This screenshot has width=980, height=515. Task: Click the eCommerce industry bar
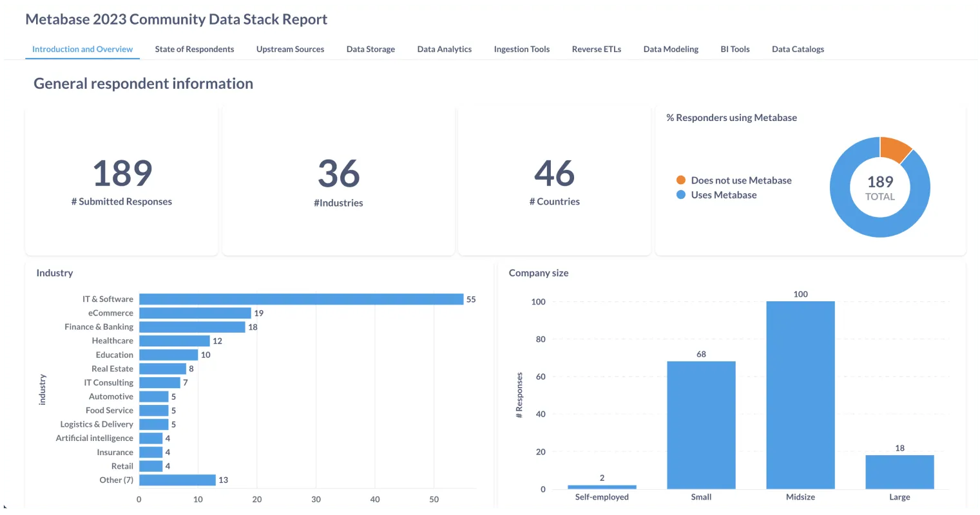click(x=195, y=314)
